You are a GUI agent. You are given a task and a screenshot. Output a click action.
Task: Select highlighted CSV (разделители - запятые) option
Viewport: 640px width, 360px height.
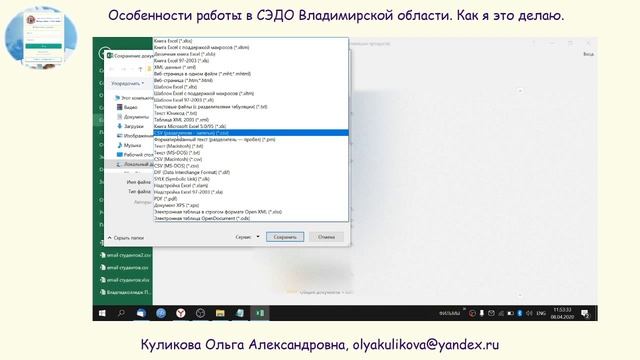(x=251, y=133)
